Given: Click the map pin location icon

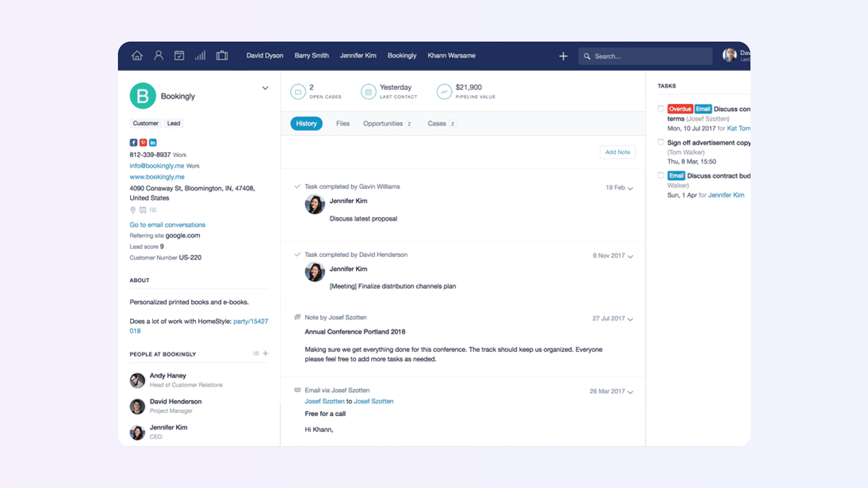Looking at the screenshot, I should coord(133,210).
